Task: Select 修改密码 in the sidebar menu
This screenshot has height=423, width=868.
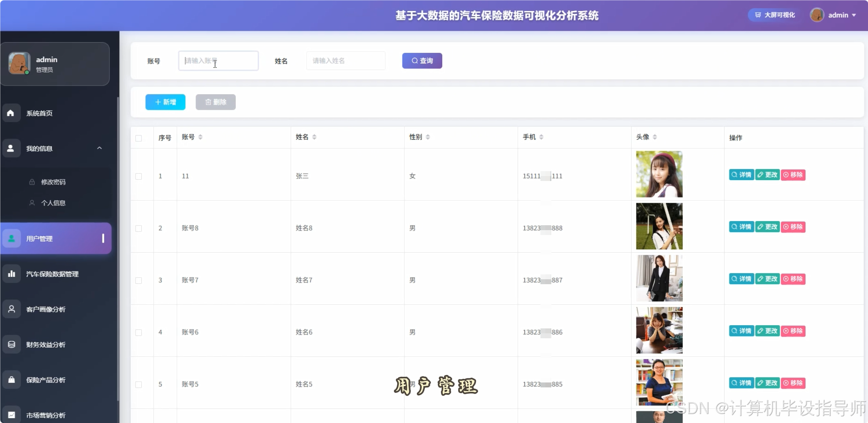Action: (53, 182)
